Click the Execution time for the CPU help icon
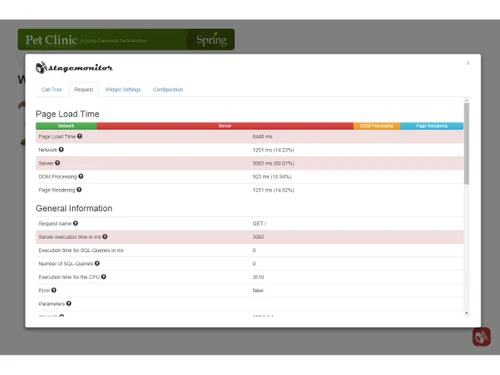 [x=104, y=276]
